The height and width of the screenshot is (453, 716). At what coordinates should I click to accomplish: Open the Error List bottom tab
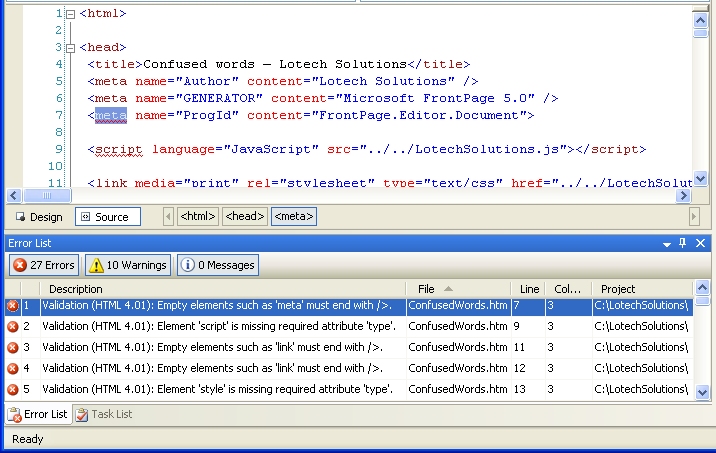click(x=38, y=414)
